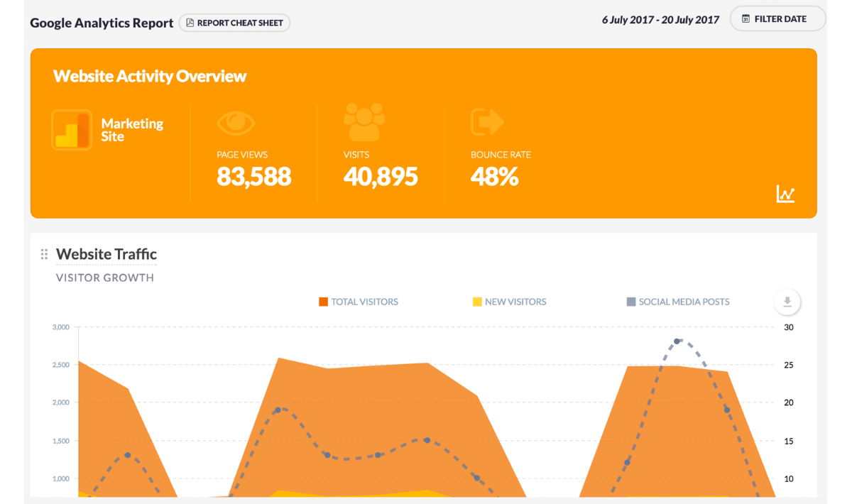This screenshot has width=852, height=504.
Task: Click the orange Total Visitors color swatch
Action: (x=324, y=302)
